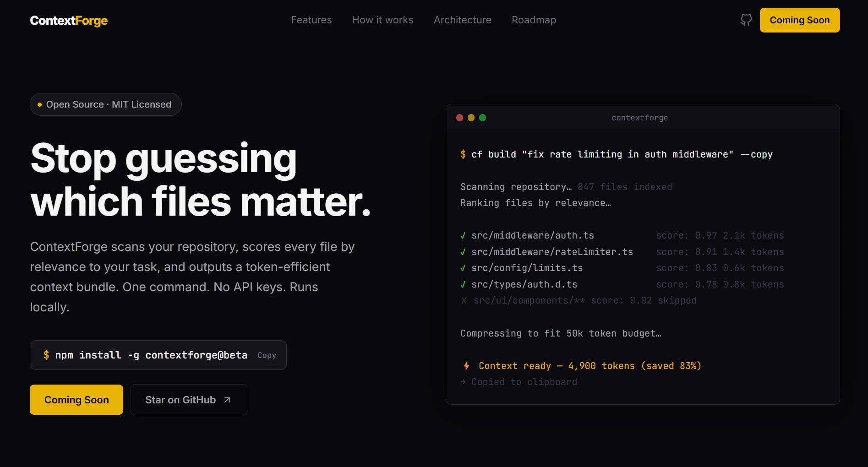Click the ContextForge logo
The height and width of the screenshot is (467, 868).
coord(69,21)
